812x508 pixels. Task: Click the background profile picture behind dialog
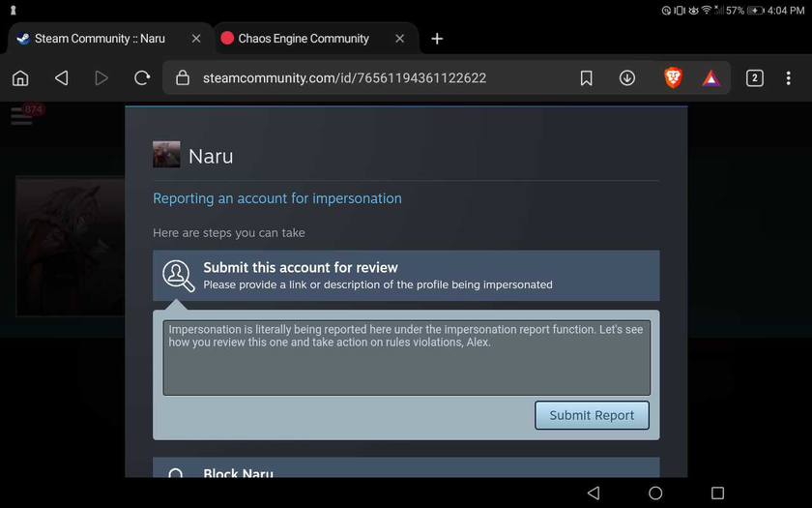(70, 246)
